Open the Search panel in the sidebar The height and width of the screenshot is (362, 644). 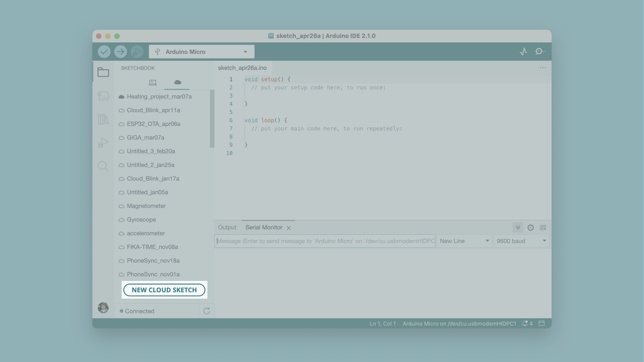[103, 166]
